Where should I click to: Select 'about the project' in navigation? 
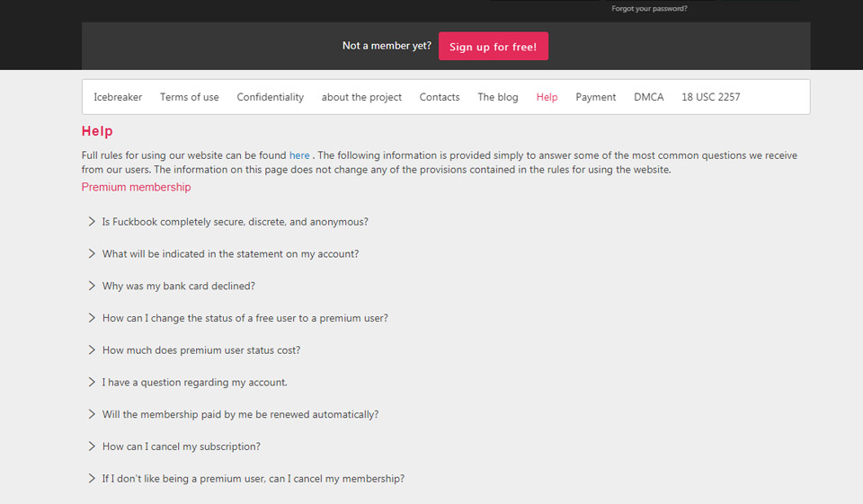pyautogui.click(x=361, y=97)
